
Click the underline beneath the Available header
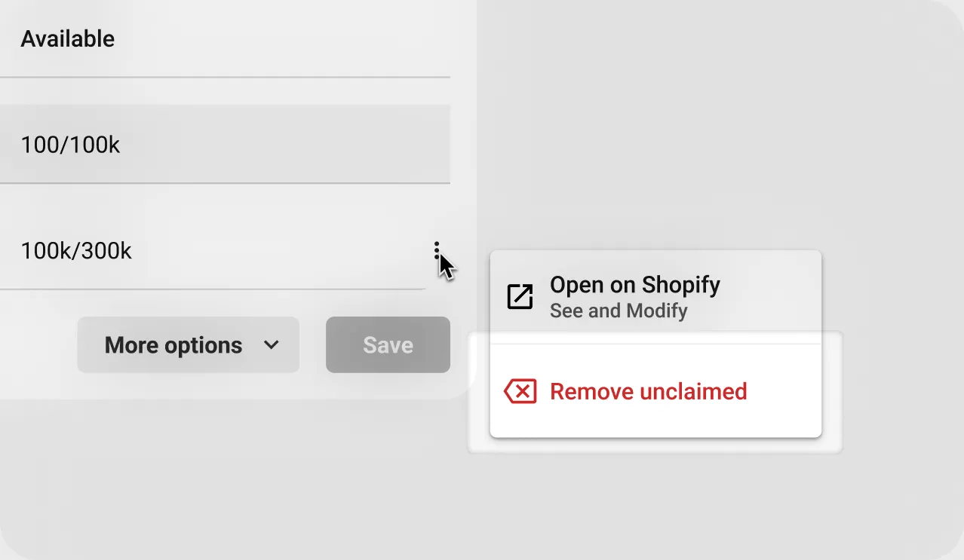(225, 77)
